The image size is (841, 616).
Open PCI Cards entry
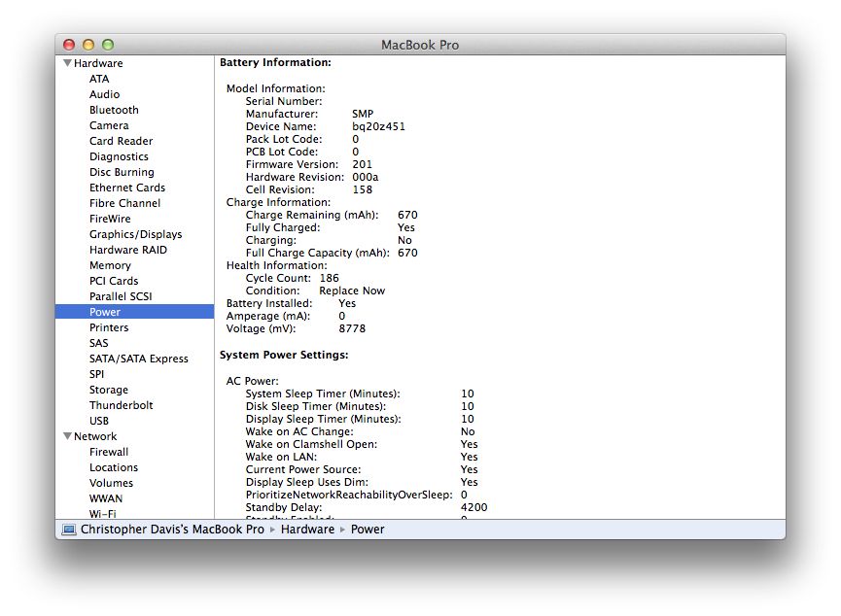[x=114, y=281]
